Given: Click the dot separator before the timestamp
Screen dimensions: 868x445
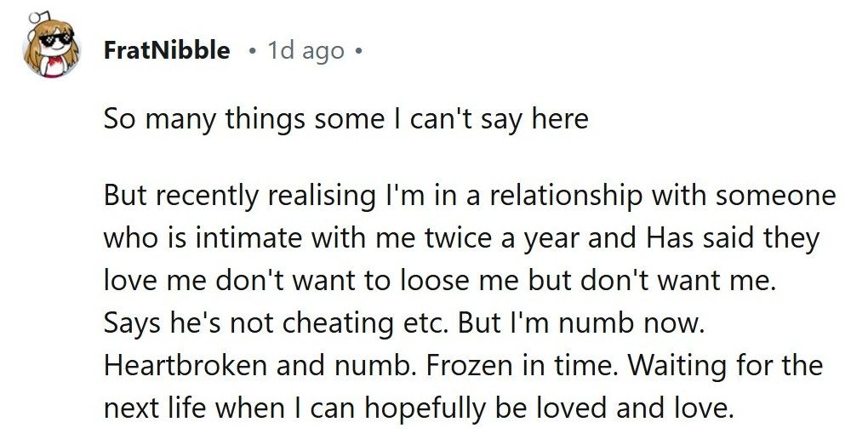Looking at the screenshot, I should 253,51.
